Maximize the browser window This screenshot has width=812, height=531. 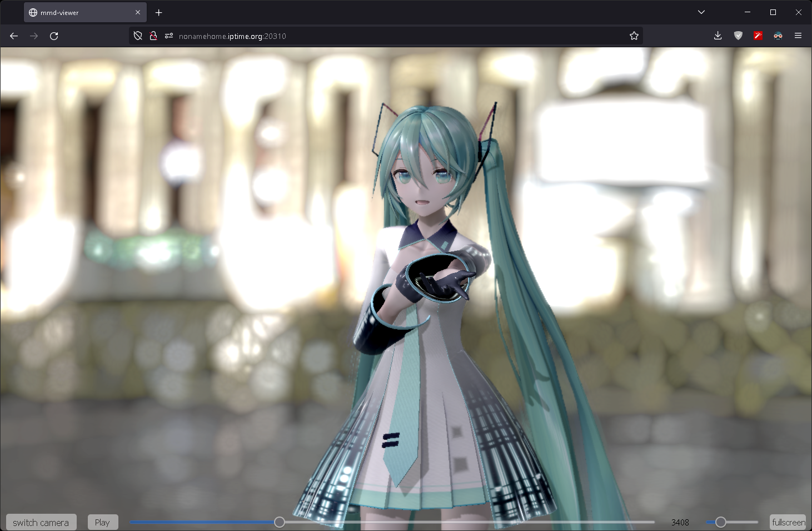click(773, 12)
